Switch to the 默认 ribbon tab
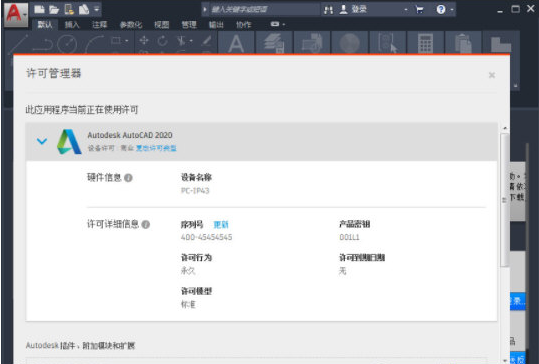 pos(45,24)
